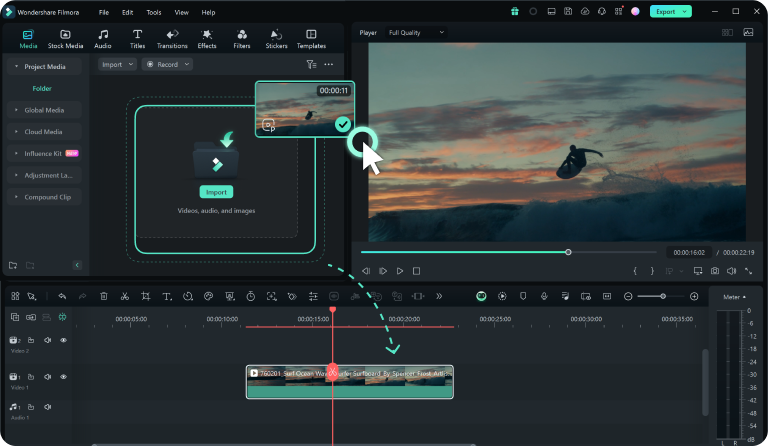Viewport: 768px width, 446px height.
Task: Select the crop tool
Action: tap(145, 296)
